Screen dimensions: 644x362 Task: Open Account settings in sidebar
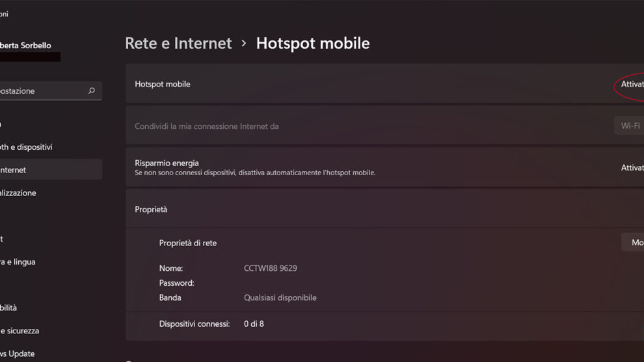pyautogui.click(x=2, y=239)
